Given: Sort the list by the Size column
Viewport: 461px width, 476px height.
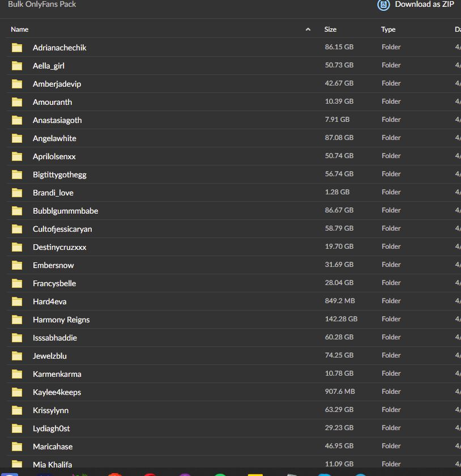Looking at the screenshot, I should point(330,29).
